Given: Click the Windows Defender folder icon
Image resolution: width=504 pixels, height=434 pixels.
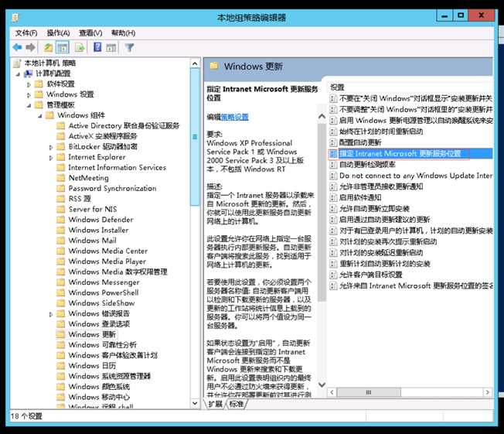Looking at the screenshot, I should pyautogui.click(x=61, y=220).
